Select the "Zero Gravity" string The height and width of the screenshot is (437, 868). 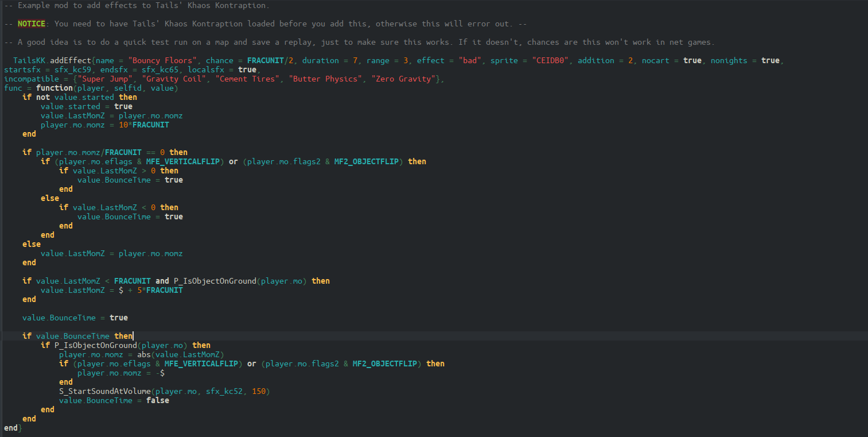pos(403,79)
